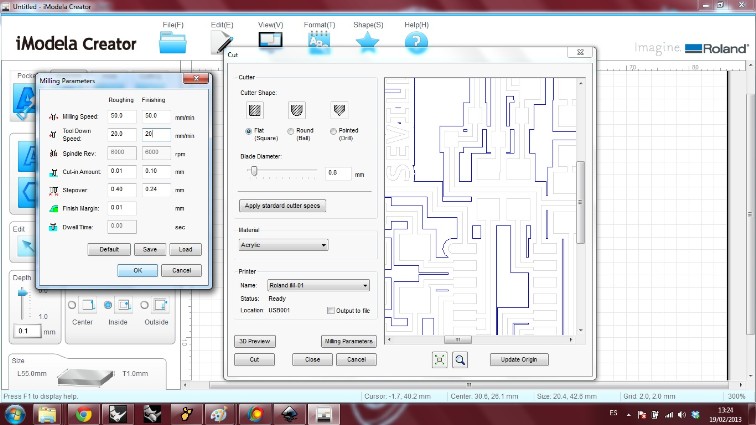
Task: Open the File folder icon menu
Action: [173, 42]
